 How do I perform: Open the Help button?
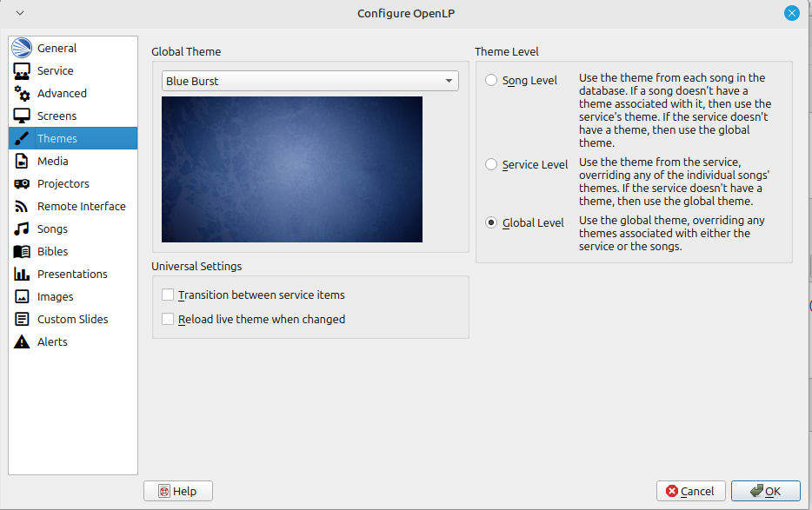[178, 491]
